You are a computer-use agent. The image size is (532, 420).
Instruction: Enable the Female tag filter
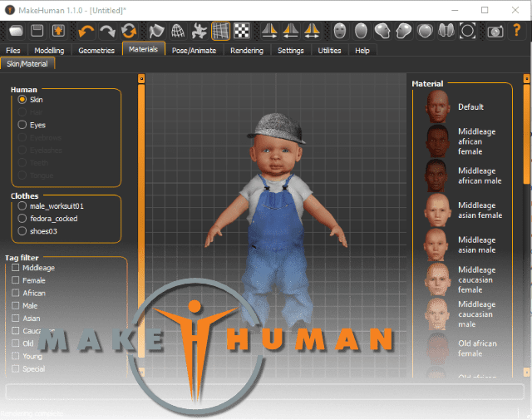[x=15, y=280]
